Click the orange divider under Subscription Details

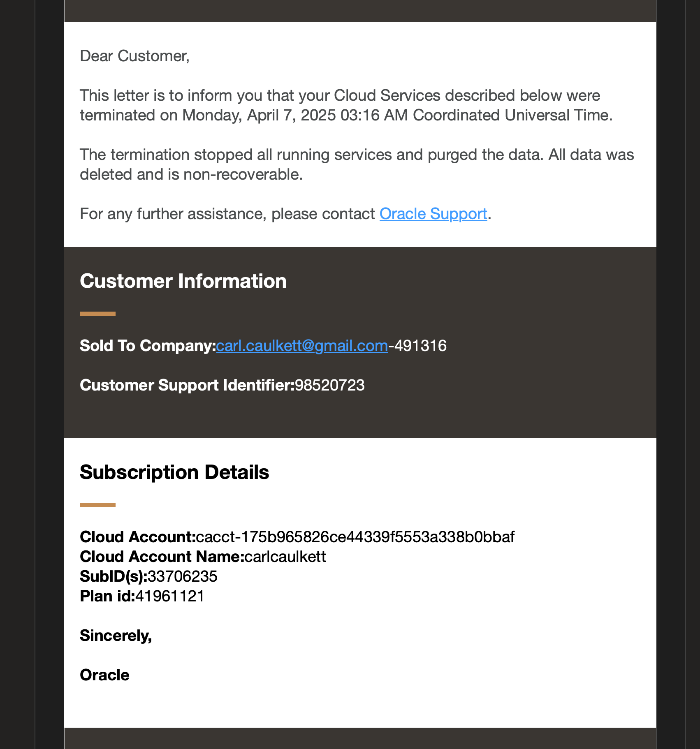click(97, 505)
